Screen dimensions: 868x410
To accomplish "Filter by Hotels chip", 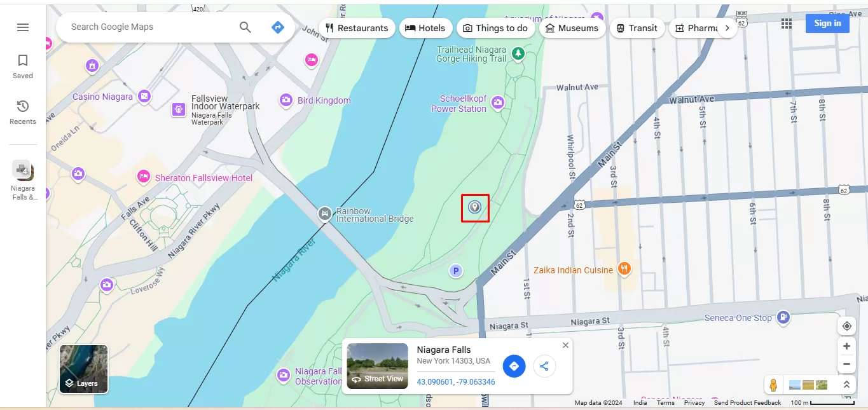I will pyautogui.click(x=425, y=28).
